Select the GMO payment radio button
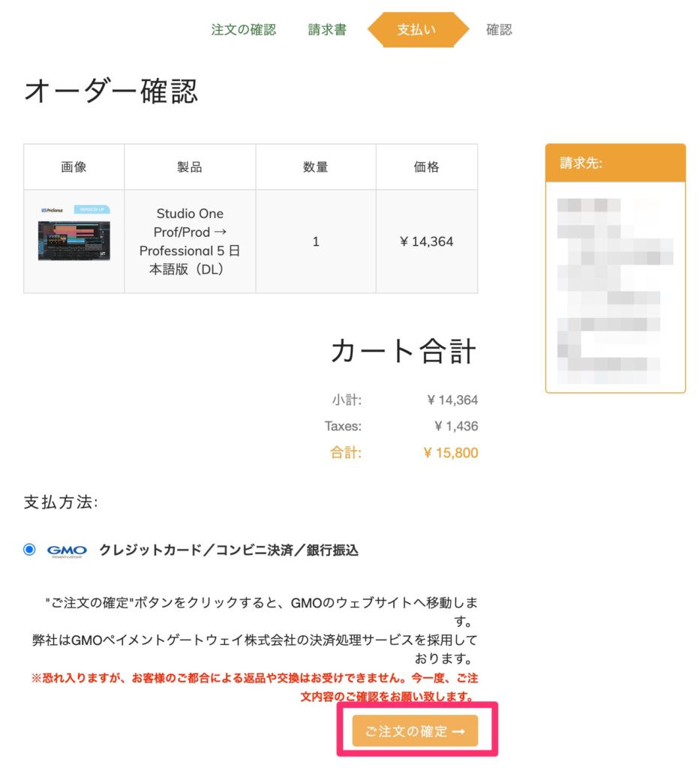This screenshot has width=700, height=768. point(29,549)
